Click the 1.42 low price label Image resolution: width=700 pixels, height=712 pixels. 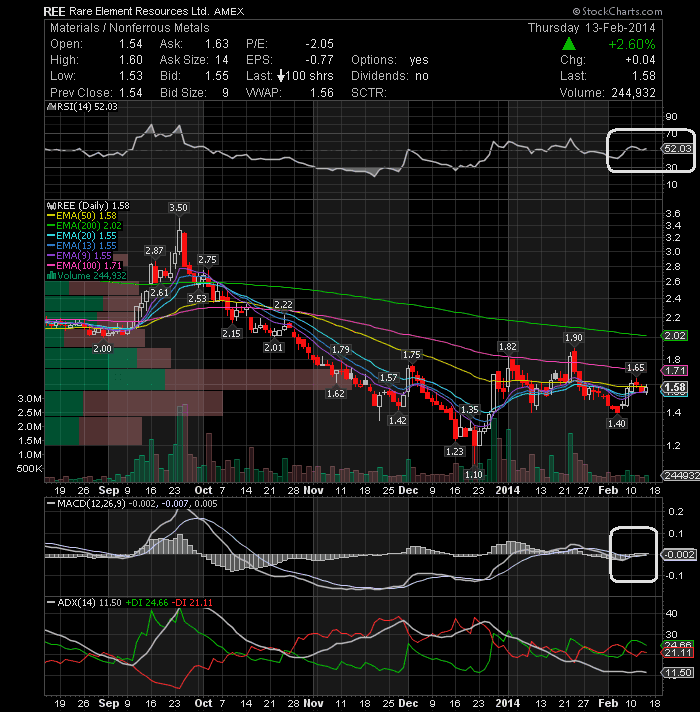(x=397, y=420)
